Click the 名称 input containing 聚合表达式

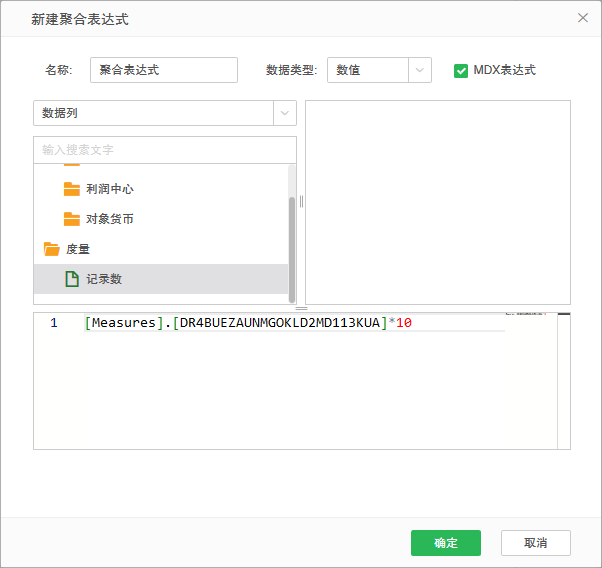pos(164,70)
